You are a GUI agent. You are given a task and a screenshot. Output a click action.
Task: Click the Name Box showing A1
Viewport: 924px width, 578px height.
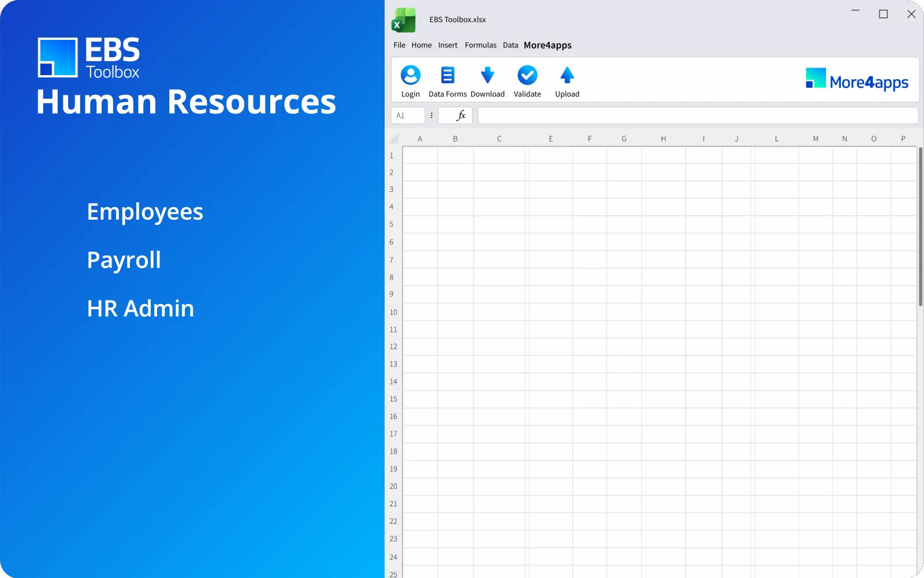tap(408, 116)
